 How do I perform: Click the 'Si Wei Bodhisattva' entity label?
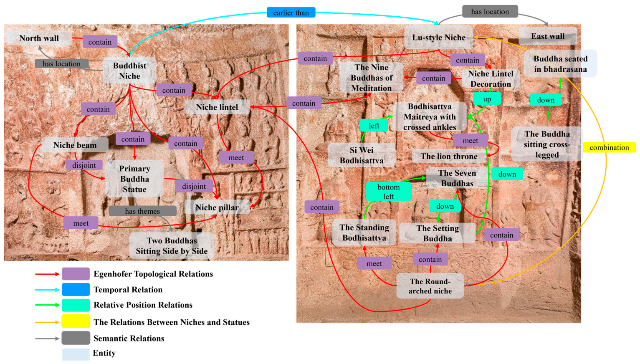point(362,155)
